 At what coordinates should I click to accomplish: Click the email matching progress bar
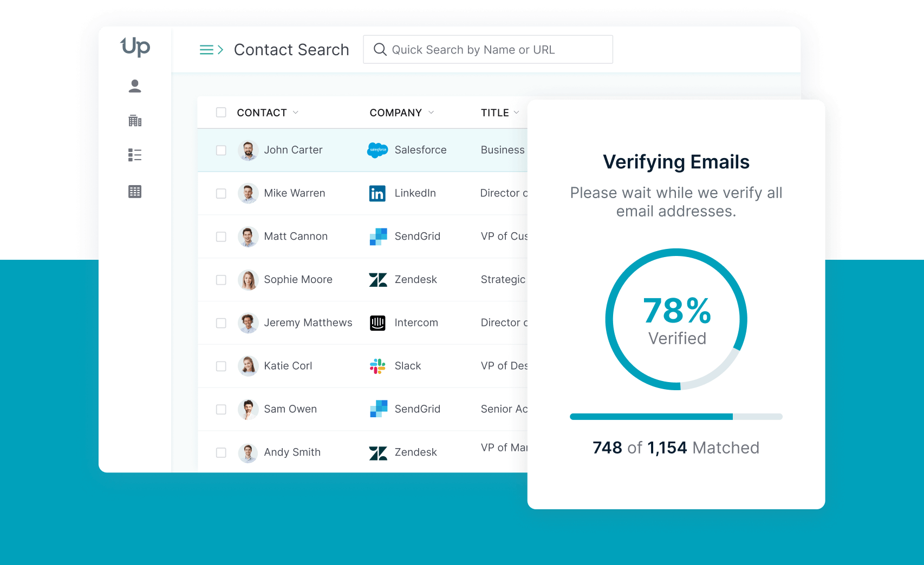[x=676, y=417]
